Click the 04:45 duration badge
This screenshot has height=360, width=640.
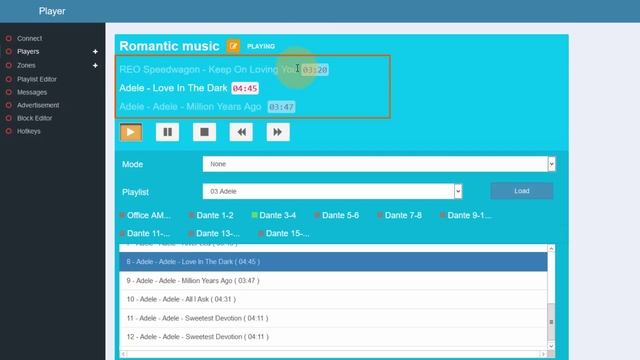(x=245, y=89)
